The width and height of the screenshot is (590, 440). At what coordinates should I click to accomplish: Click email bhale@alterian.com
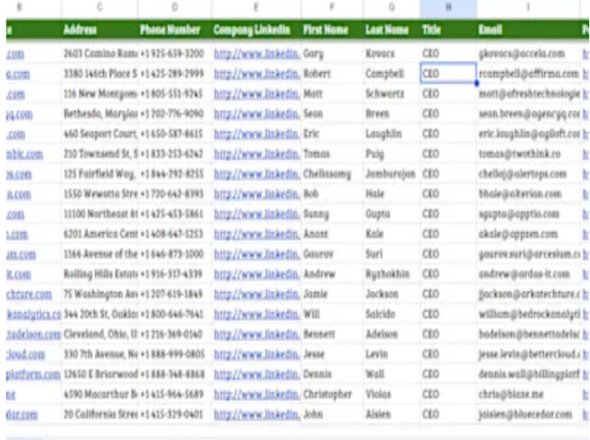tap(520, 194)
